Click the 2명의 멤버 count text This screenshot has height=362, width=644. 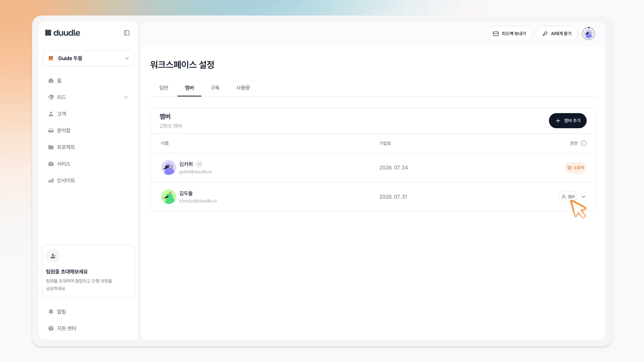click(171, 126)
